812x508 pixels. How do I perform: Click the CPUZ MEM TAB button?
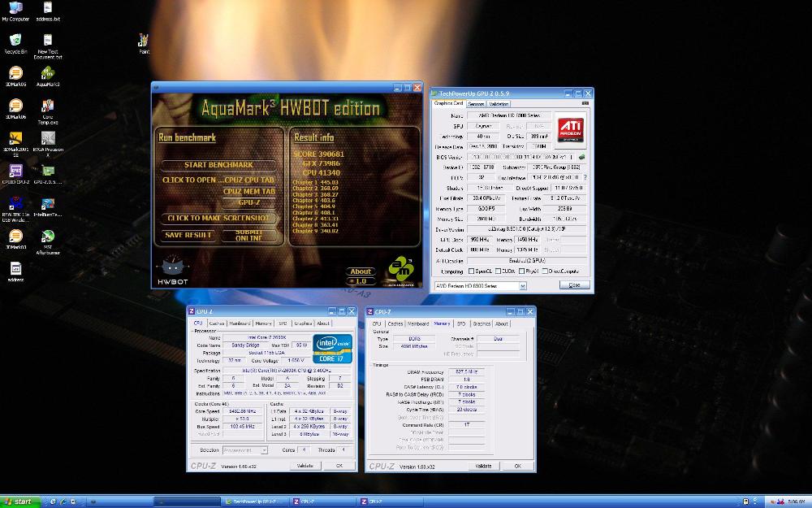click(249, 191)
